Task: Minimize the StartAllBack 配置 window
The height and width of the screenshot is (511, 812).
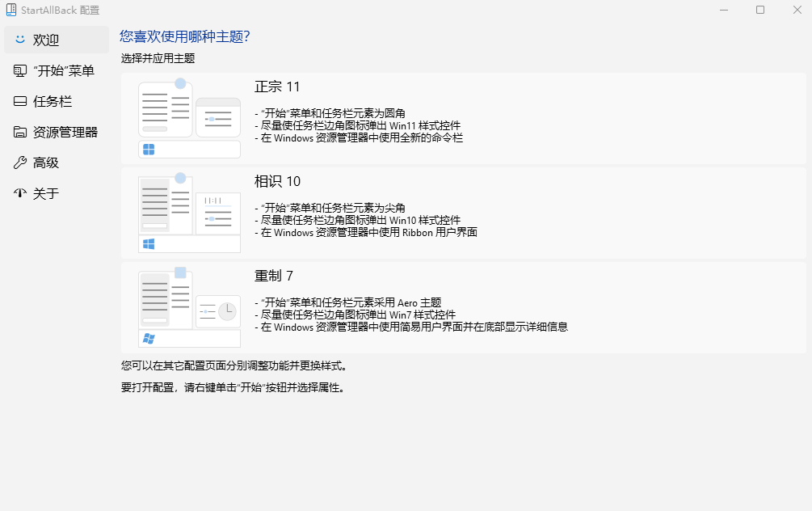Action: 724,10
